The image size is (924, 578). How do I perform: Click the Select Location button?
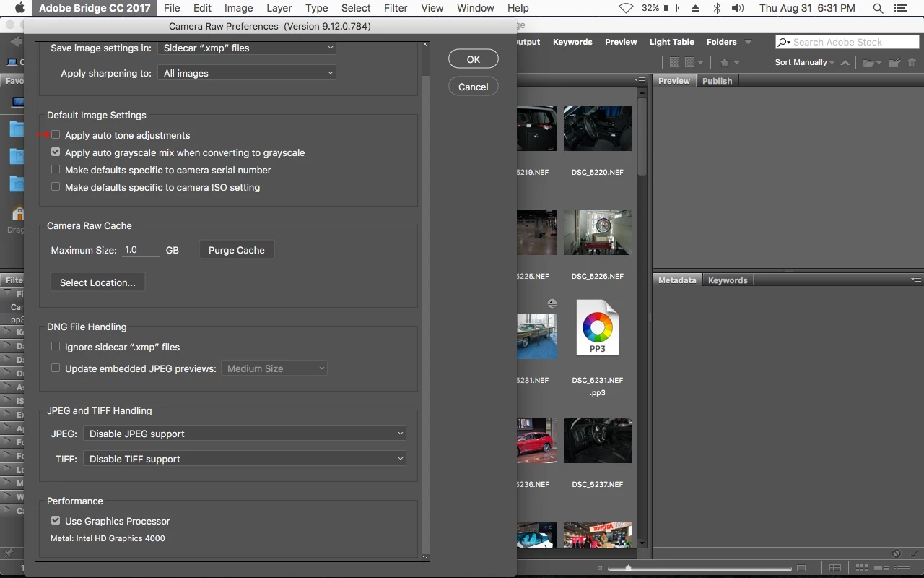pyautogui.click(x=97, y=282)
